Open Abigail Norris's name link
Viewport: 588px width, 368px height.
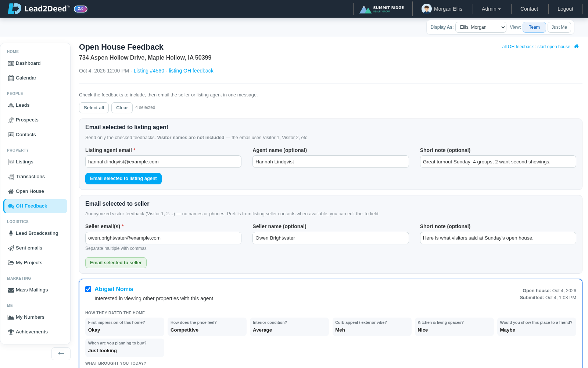click(x=114, y=289)
